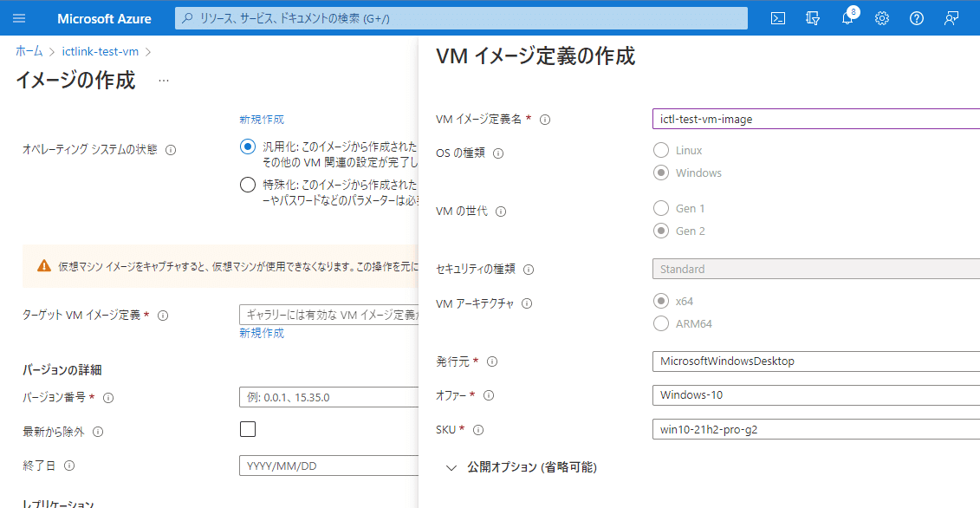Open the Azure portal hamburger menu

(x=19, y=18)
